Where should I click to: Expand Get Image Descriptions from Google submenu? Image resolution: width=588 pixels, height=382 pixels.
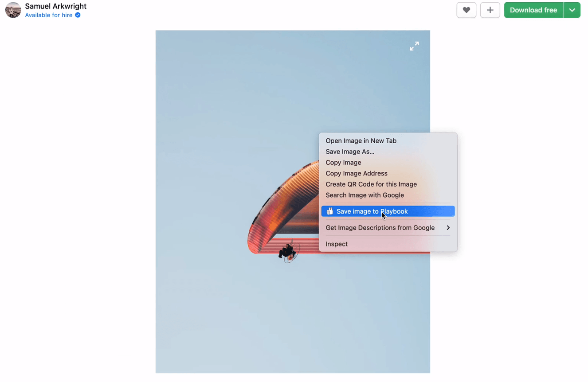(380, 227)
